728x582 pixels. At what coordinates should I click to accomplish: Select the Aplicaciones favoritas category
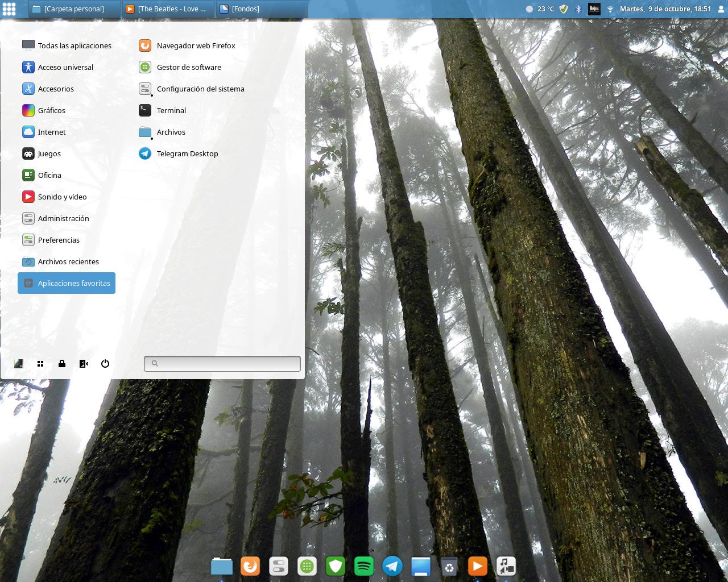(x=67, y=283)
